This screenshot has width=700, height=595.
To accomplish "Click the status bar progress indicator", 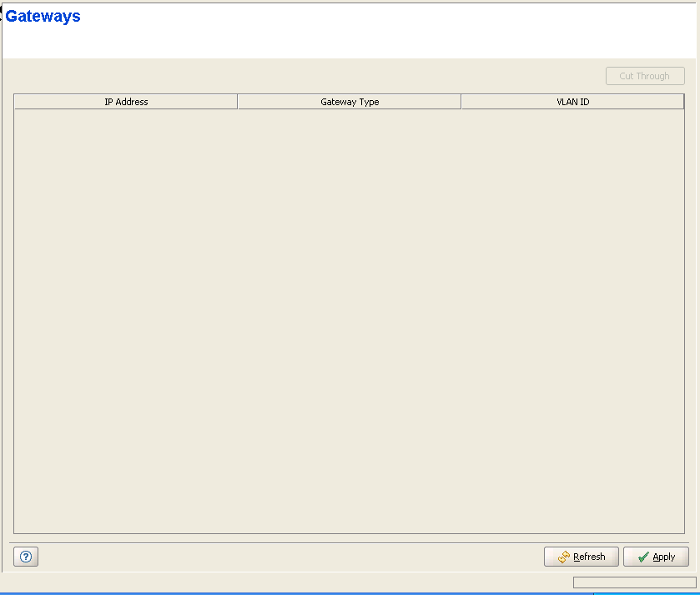I will tap(634, 582).
